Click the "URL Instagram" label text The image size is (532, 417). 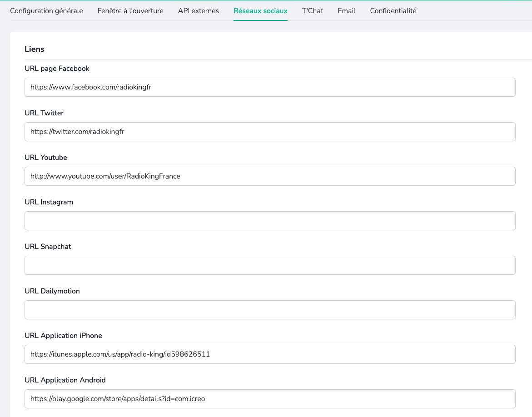coord(49,202)
